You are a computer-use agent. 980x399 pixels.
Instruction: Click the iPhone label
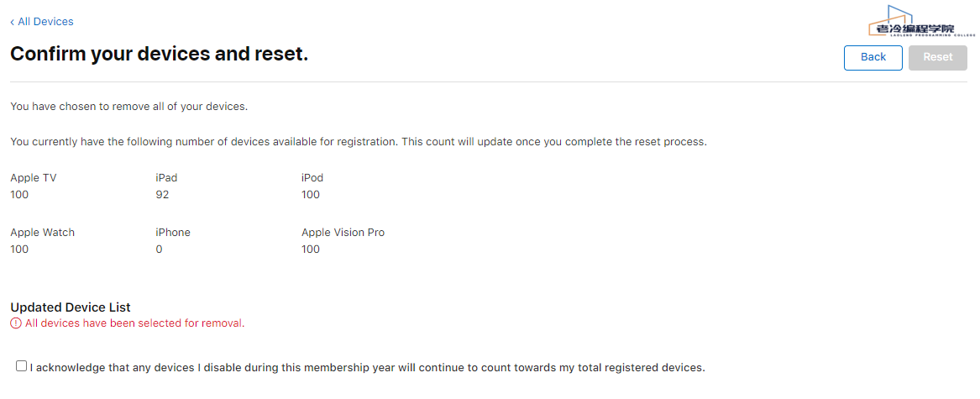pos(173,233)
